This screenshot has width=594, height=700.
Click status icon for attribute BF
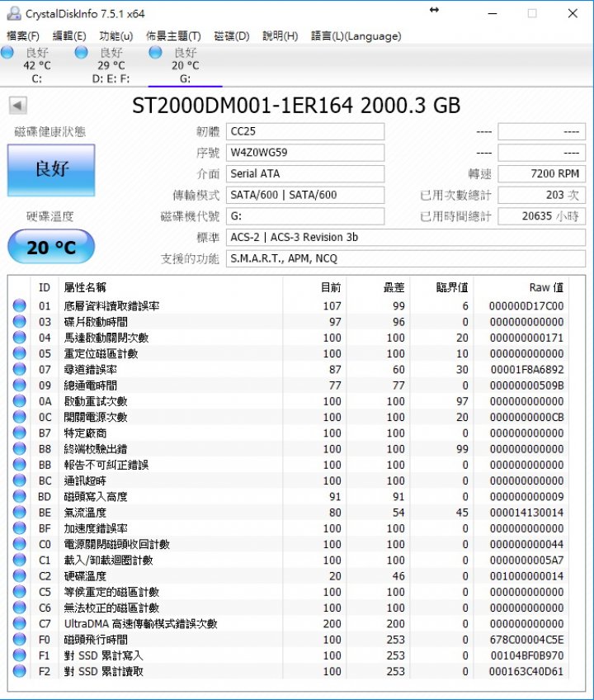(x=19, y=528)
